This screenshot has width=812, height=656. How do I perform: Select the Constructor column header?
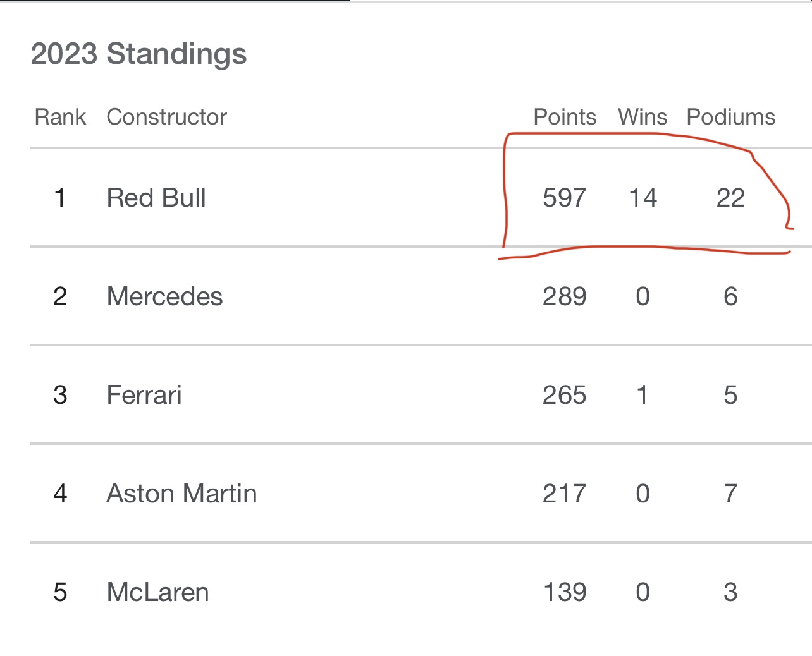tap(166, 117)
